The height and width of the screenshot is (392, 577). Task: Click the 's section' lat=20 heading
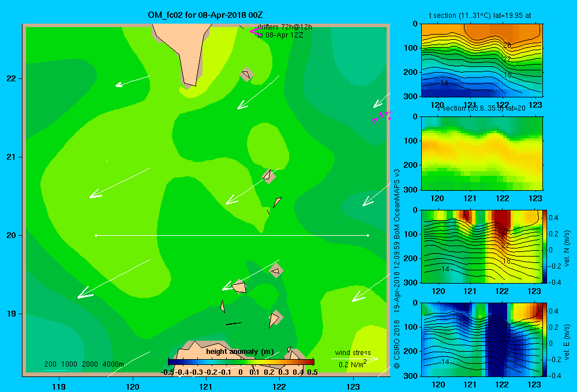click(x=481, y=108)
